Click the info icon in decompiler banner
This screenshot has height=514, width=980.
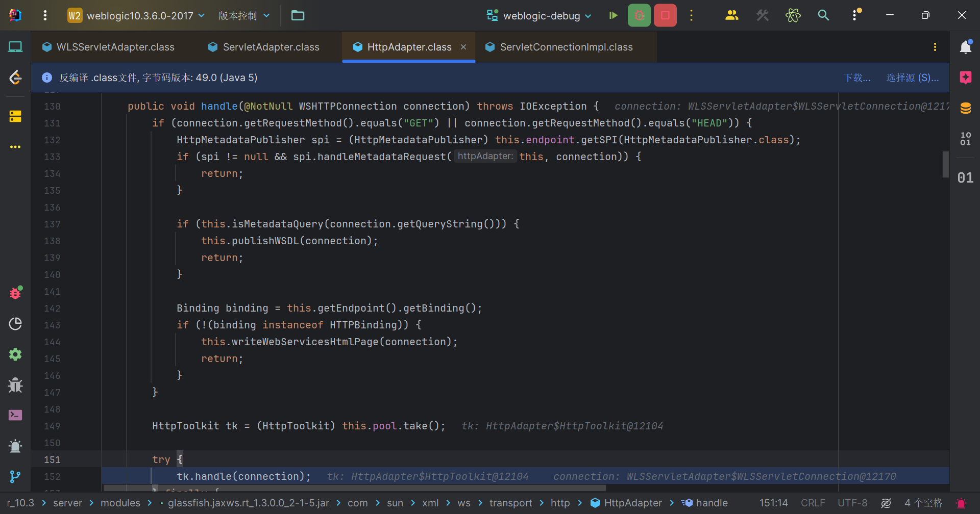(47, 78)
